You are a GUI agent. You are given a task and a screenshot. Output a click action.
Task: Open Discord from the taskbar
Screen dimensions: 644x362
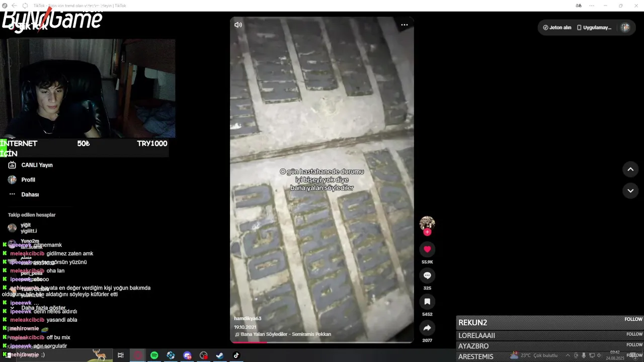187,355
